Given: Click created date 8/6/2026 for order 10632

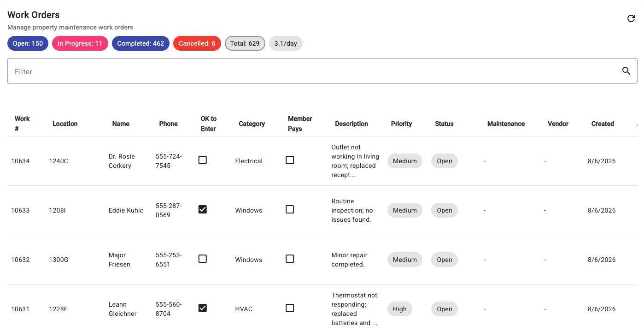Looking at the screenshot, I should [602, 260].
